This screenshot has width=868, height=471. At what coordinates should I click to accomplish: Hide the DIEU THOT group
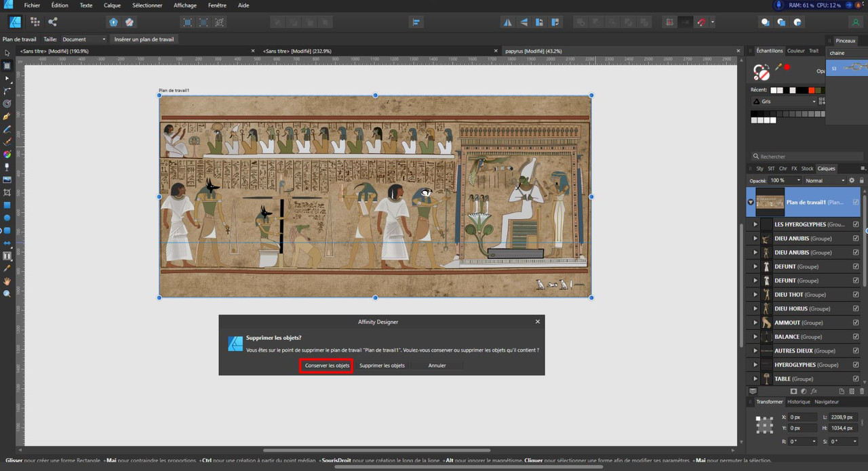[856, 295]
